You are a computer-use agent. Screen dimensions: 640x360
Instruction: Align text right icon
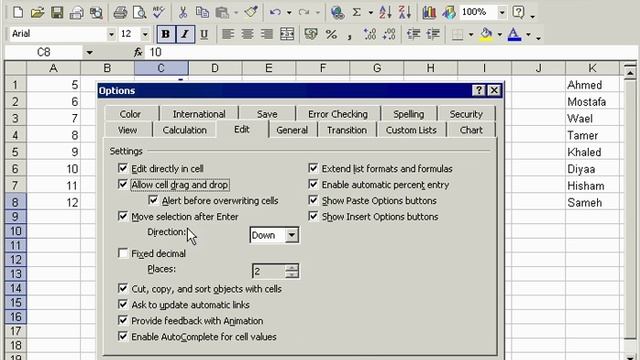267,34
